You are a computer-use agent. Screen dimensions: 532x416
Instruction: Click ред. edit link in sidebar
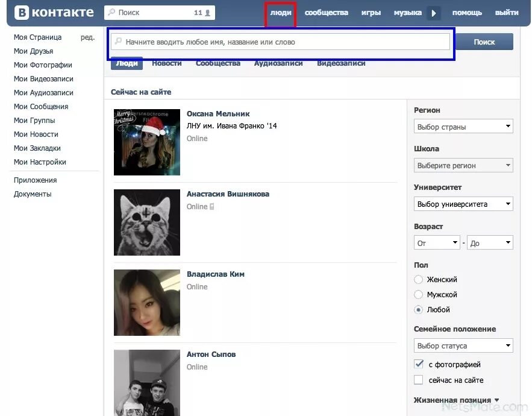click(87, 37)
